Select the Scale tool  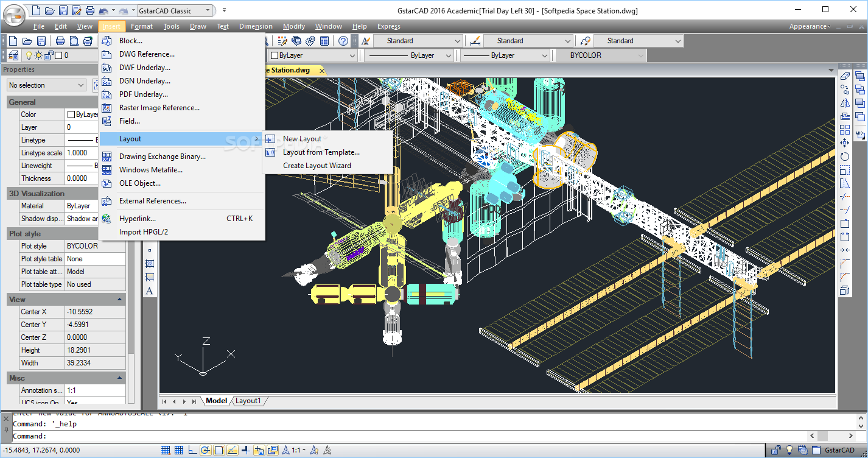pos(845,170)
